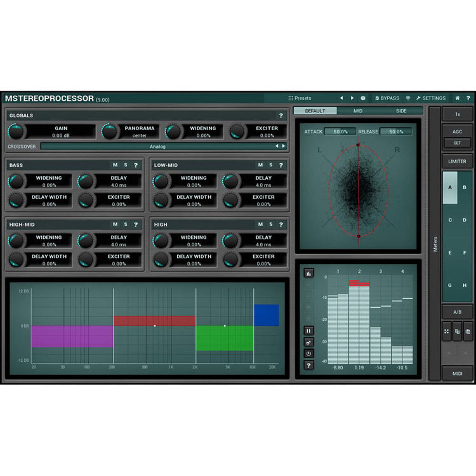This screenshot has width=476, height=476.
Task: Click the random preset globe icon
Action: point(363,98)
